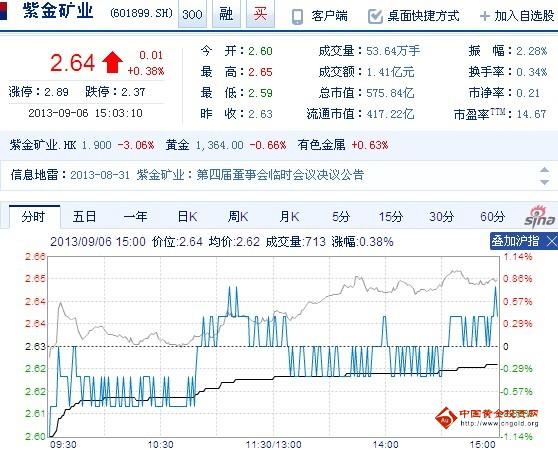This screenshot has height=450, width=558.
Task: Click the mobile phone client icon
Action: click(x=297, y=16)
